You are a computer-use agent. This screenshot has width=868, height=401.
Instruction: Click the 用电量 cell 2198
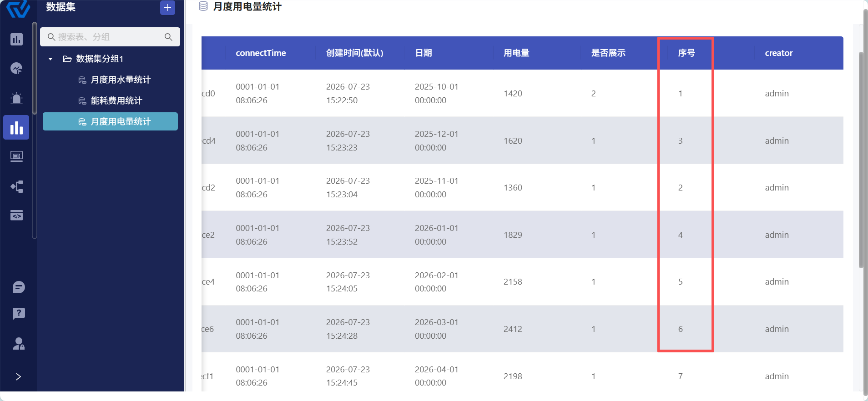click(x=513, y=376)
